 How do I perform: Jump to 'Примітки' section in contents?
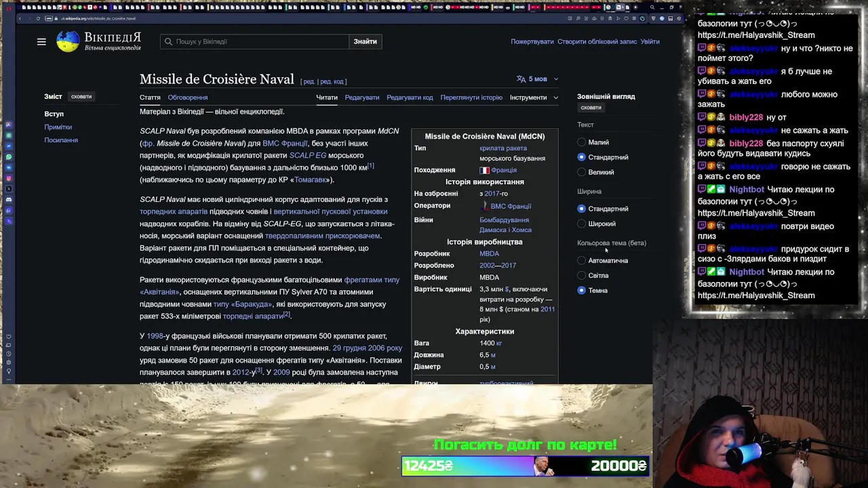click(x=58, y=127)
